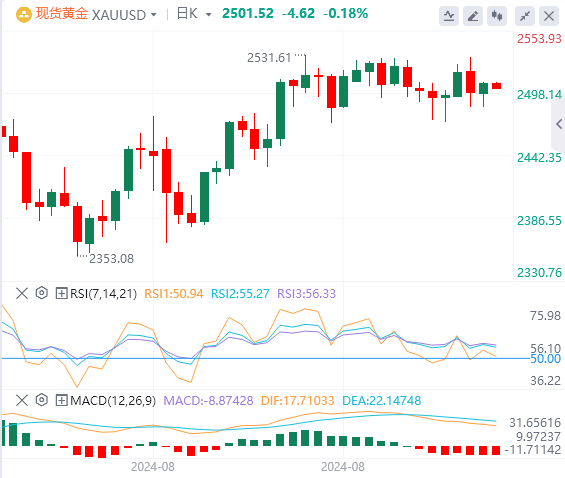The image size is (565, 478).
Task: Click the DEA:22.14748 value
Action: (382, 401)
